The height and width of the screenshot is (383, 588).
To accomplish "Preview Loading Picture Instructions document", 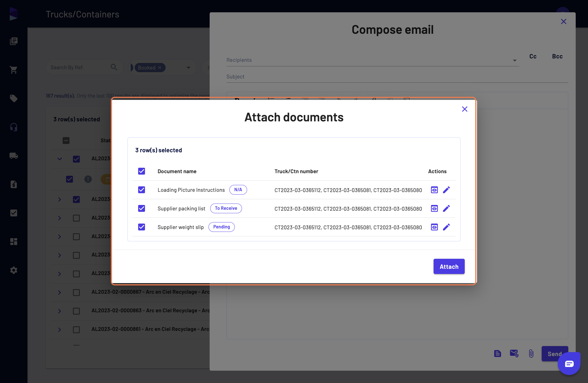I will pyautogui.click(x=434, y=190).
